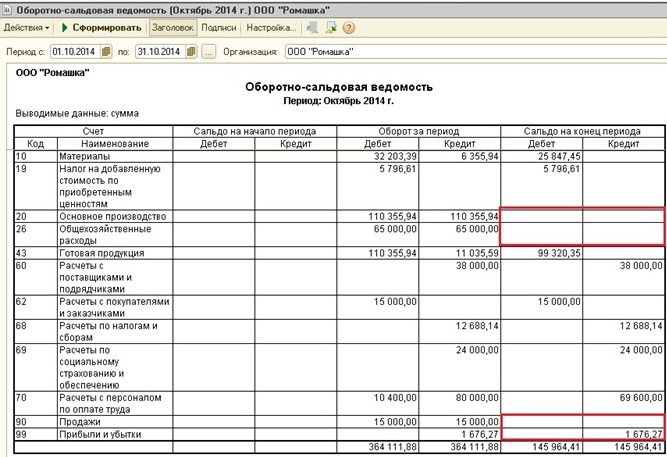The height and width of the screenshot is (457, 667).
Task: Click the subtitle Период: Октябрь 2014 г.
Action: (339, 101)
